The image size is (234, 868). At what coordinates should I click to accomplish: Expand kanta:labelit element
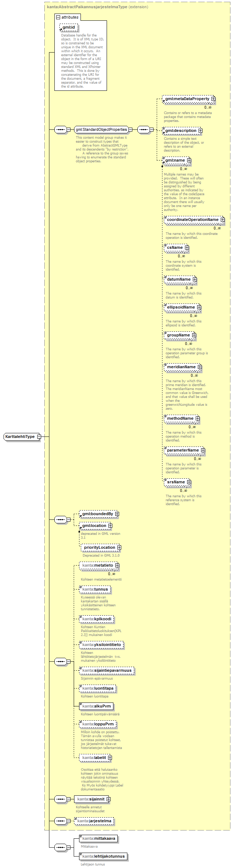pos(110,758)
